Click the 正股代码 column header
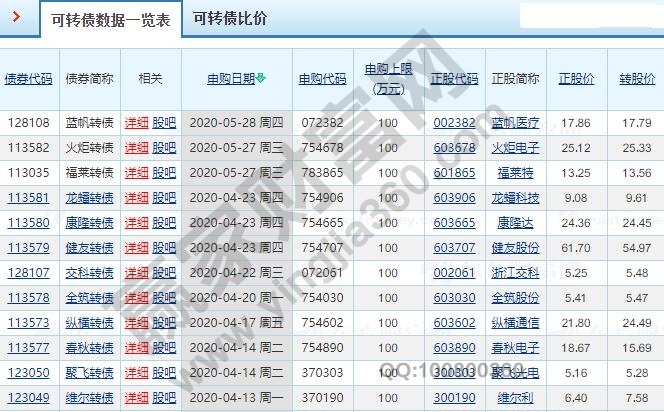664x412 pixels. tap(454, 78)
